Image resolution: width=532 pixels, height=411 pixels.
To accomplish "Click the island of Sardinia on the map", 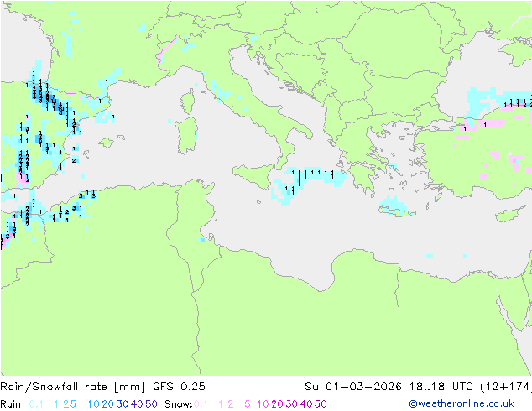I will click(186, 135).
